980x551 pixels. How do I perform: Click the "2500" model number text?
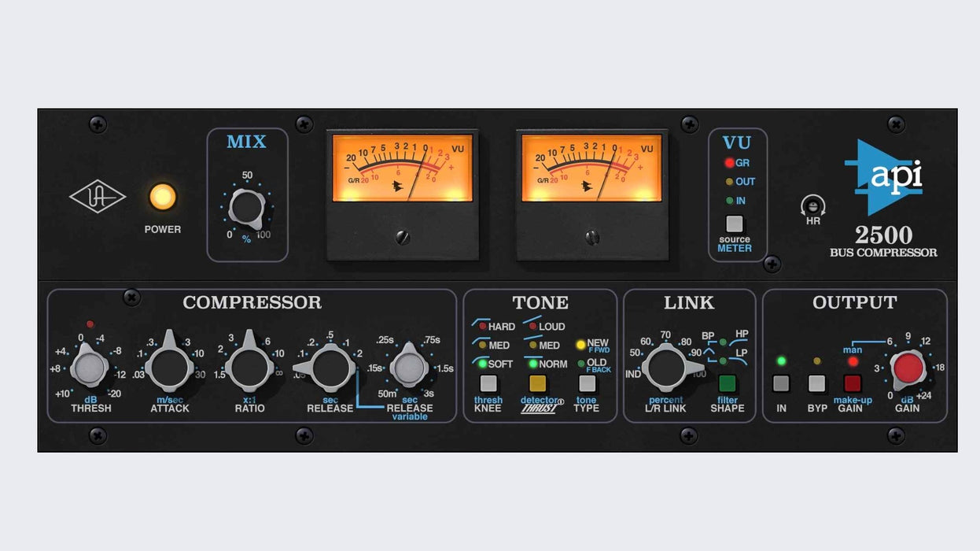click(x=883, y=235)
